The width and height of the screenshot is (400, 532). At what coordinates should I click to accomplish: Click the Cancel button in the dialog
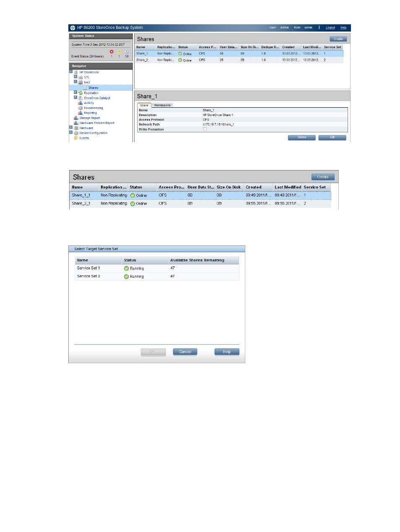[x=185, y=352]
